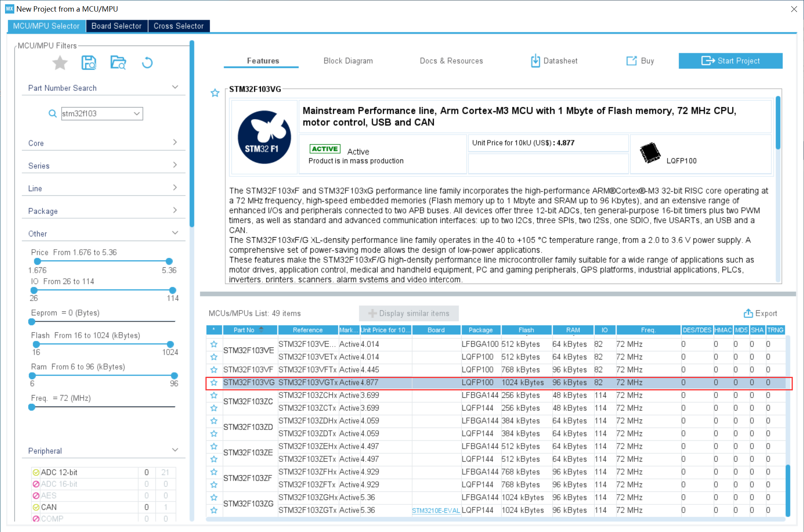Click the favorites star filter icon
Image resolution: width=804 pixels, height=532 pixels.
point(60,63)
